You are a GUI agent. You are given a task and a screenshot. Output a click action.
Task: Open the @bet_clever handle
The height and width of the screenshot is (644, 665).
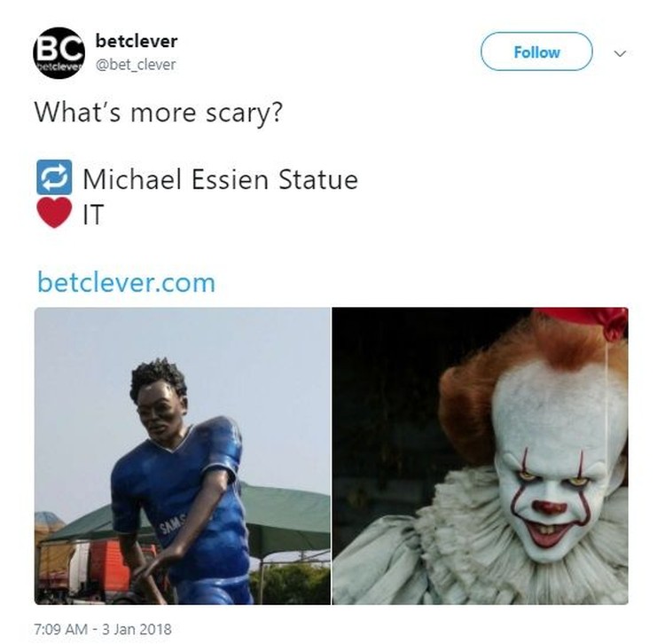coord(136,65)
